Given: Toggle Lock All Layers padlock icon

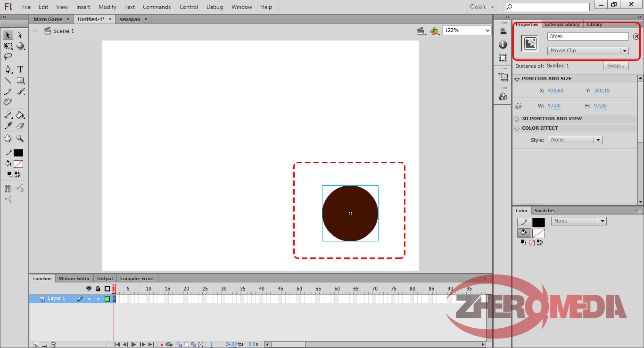Looking at the screenshot, I should tap(98, 289).
